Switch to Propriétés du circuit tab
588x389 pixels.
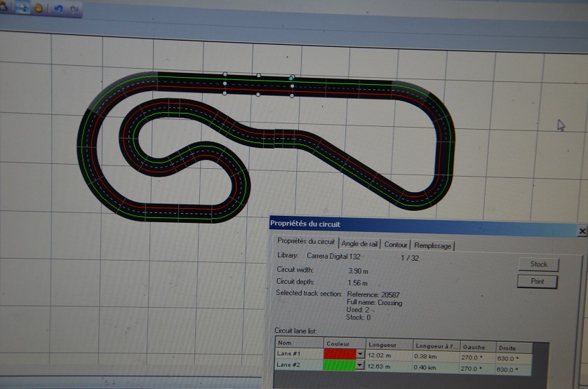(306, 242)
